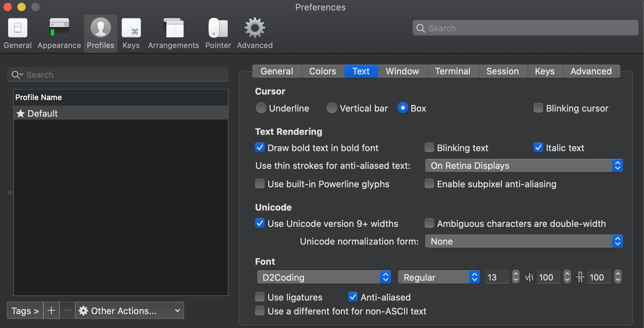
Task: Switch to the Session tab
Action: [503, 71]
